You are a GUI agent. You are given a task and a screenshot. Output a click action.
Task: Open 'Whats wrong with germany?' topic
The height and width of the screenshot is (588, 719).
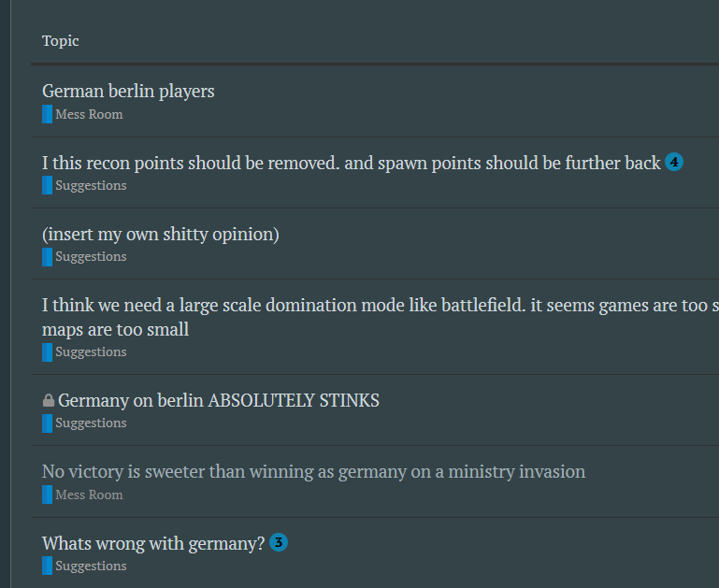[153, 543]
